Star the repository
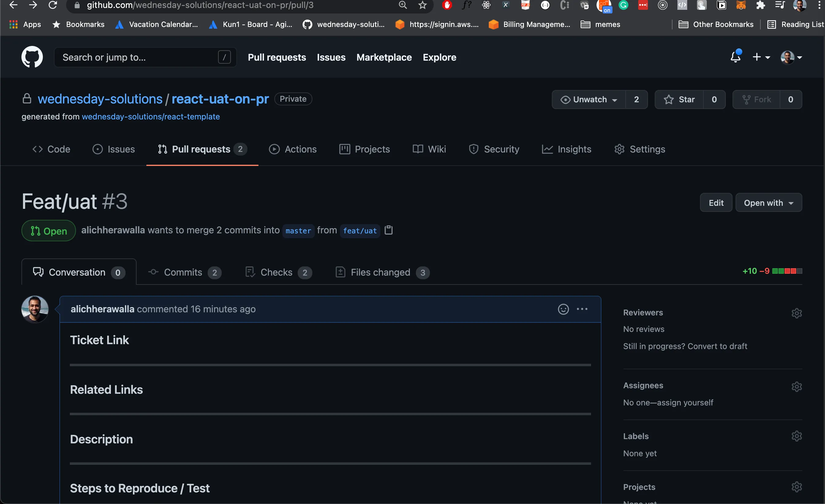Screen dimensions: 825x504 [x=679, y=100]
